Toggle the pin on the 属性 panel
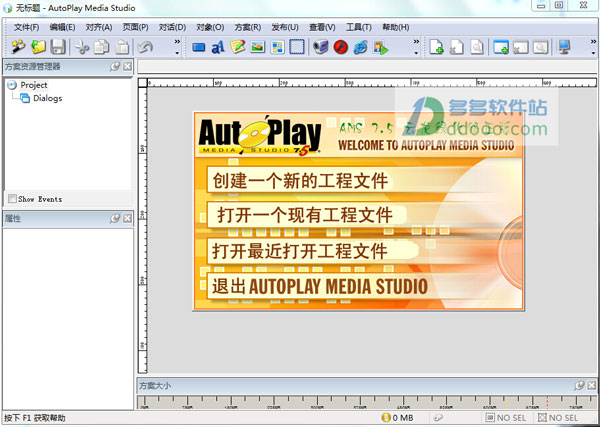The height and width of the screenshot is (427, 600). point(115,218)
